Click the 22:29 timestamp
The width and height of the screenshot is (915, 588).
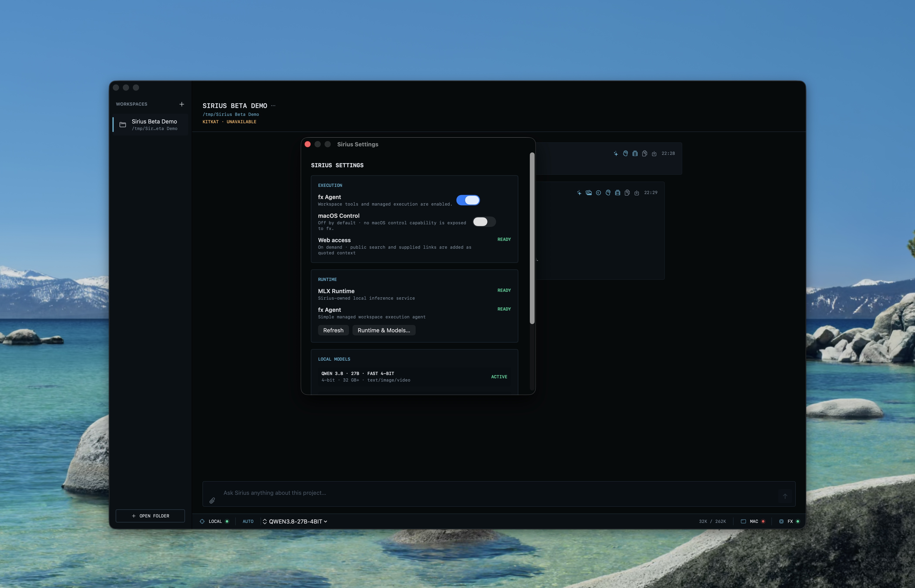(x=651, y=193)
